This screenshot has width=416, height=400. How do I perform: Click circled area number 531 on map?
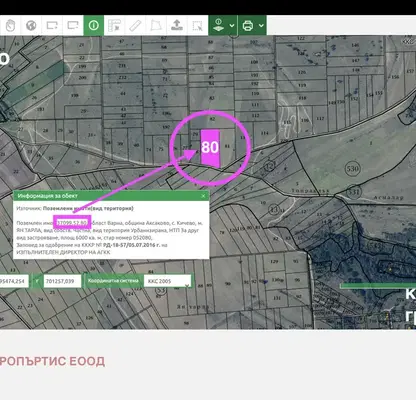coord(353,192)
